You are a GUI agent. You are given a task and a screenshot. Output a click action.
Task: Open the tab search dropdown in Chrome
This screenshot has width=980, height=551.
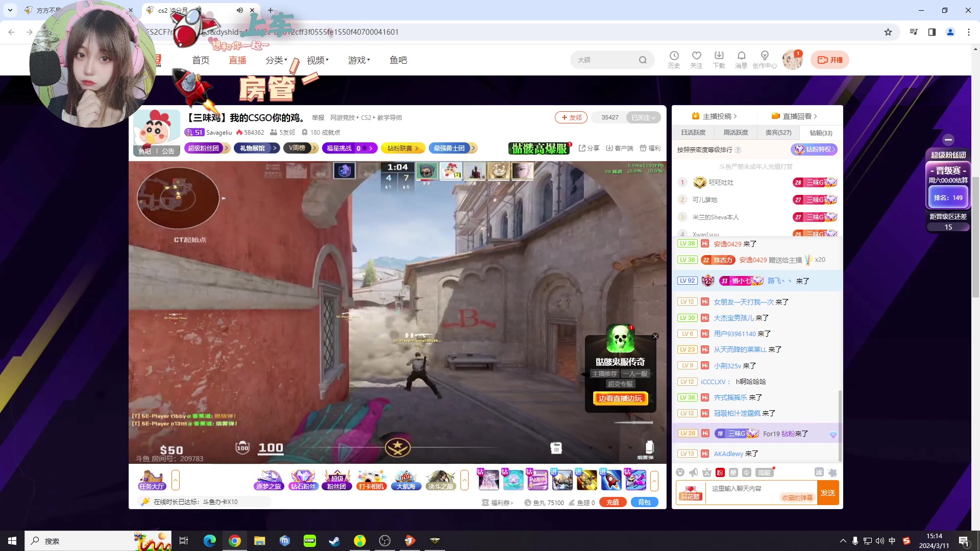(x=10, y=10)
